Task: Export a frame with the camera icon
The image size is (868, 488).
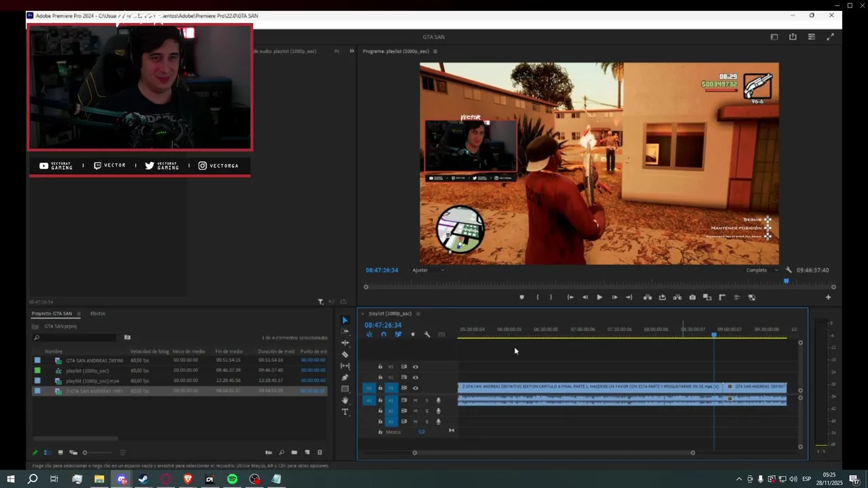Action: tap(692, 298)
